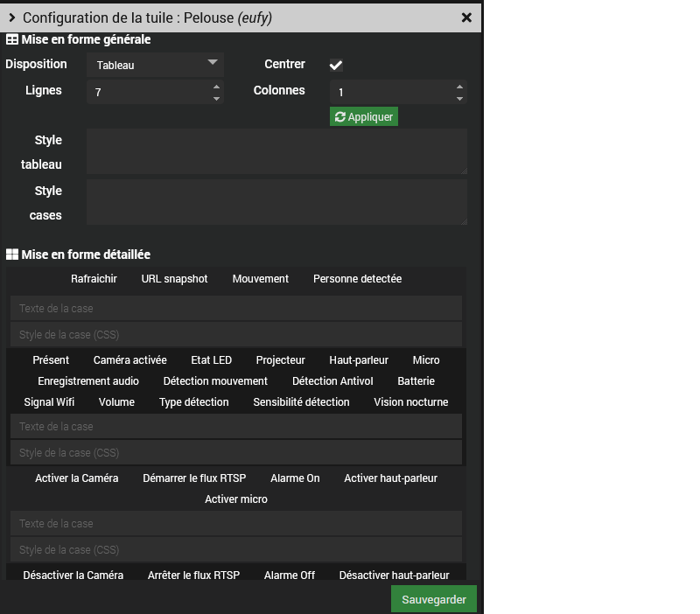Save with the Sauvegarder button
700x614 pixels.
(x=434, y=599)
